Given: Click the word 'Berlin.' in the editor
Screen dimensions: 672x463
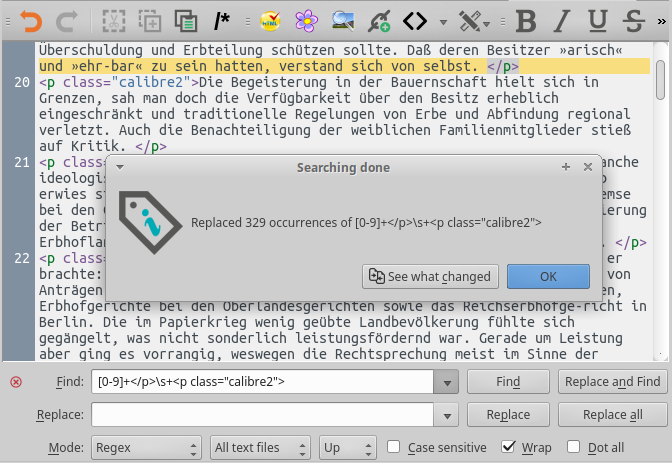Looking at the screenshot, I should coord(66,322).
